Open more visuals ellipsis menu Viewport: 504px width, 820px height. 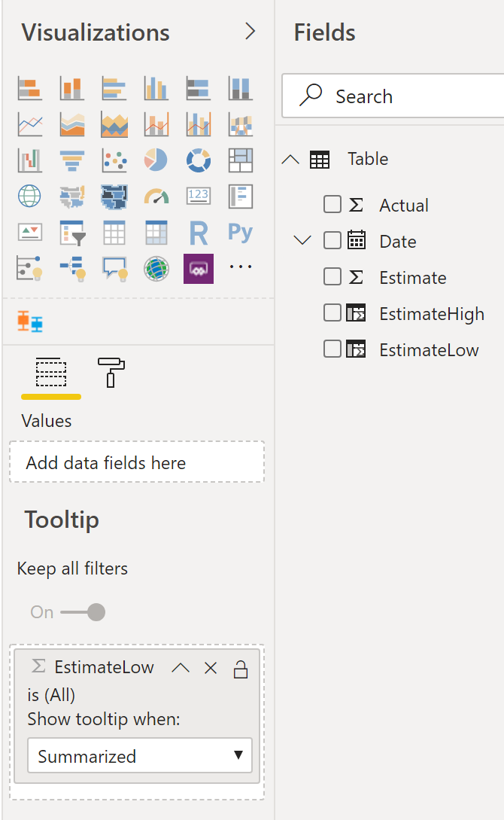(x=240, y=267)
